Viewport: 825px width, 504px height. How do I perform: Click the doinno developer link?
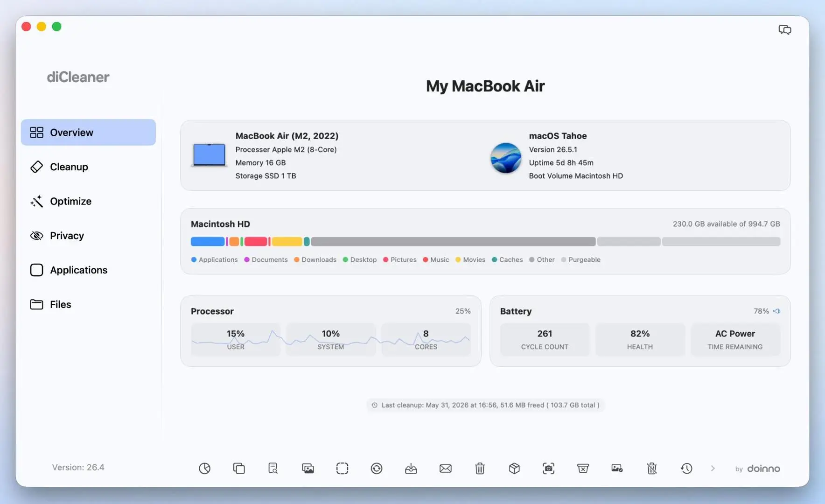pos(758,469)
